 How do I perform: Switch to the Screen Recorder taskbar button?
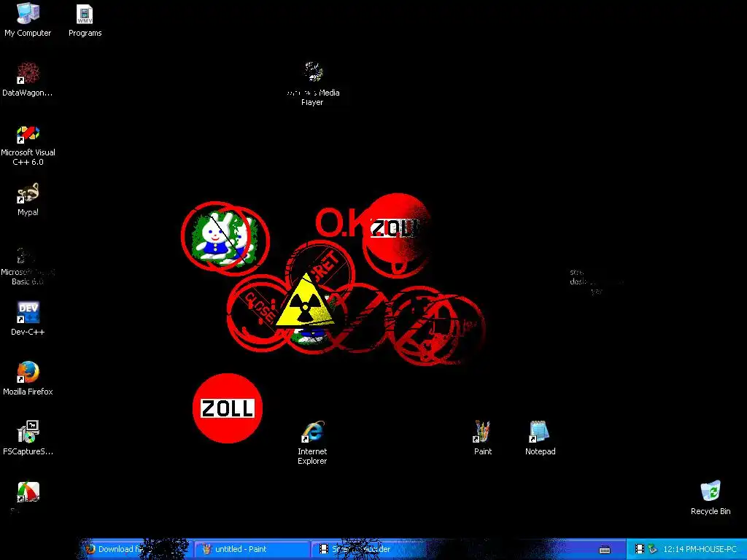[368, 549]
